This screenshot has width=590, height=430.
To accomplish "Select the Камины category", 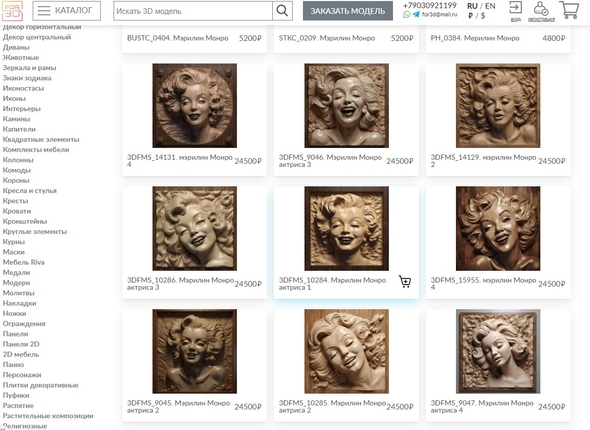I will (16, 119).
